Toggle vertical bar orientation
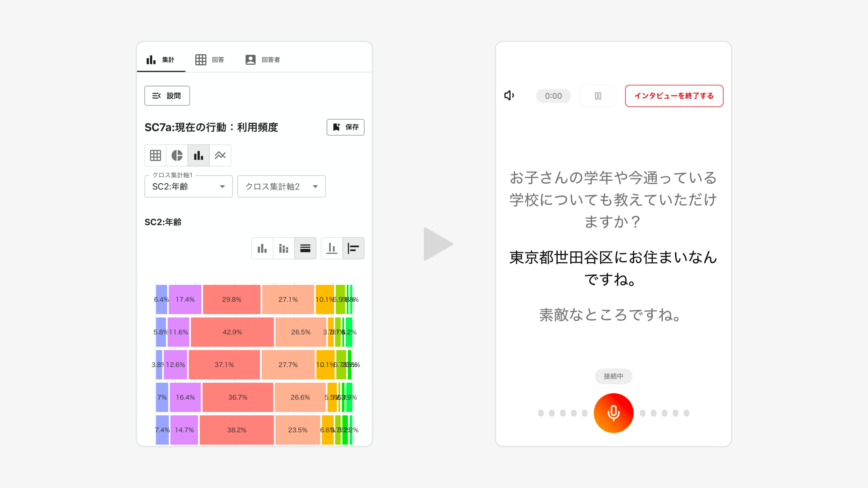 pyautogui.click(x=332, y=248)
